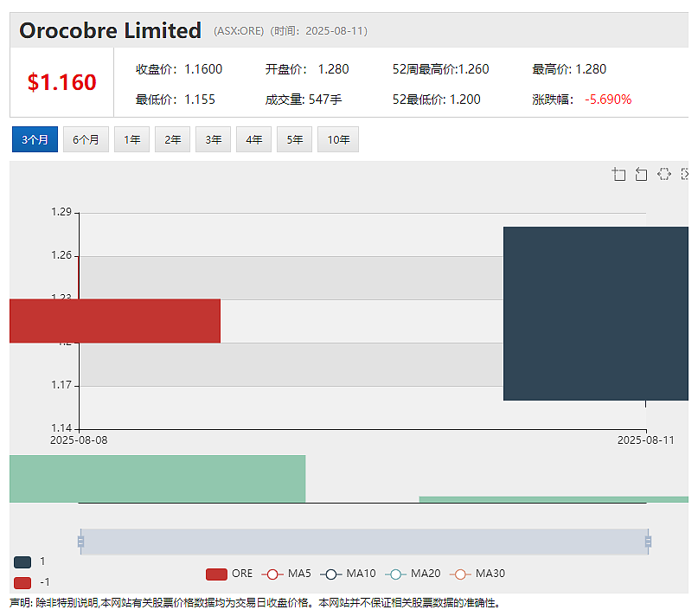Click the left handle of zoom slider

pos(80,542)
